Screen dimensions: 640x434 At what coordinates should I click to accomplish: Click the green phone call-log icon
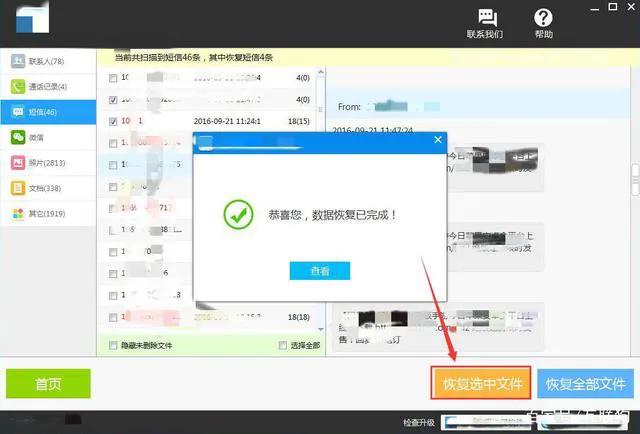(x=18, y=87)
